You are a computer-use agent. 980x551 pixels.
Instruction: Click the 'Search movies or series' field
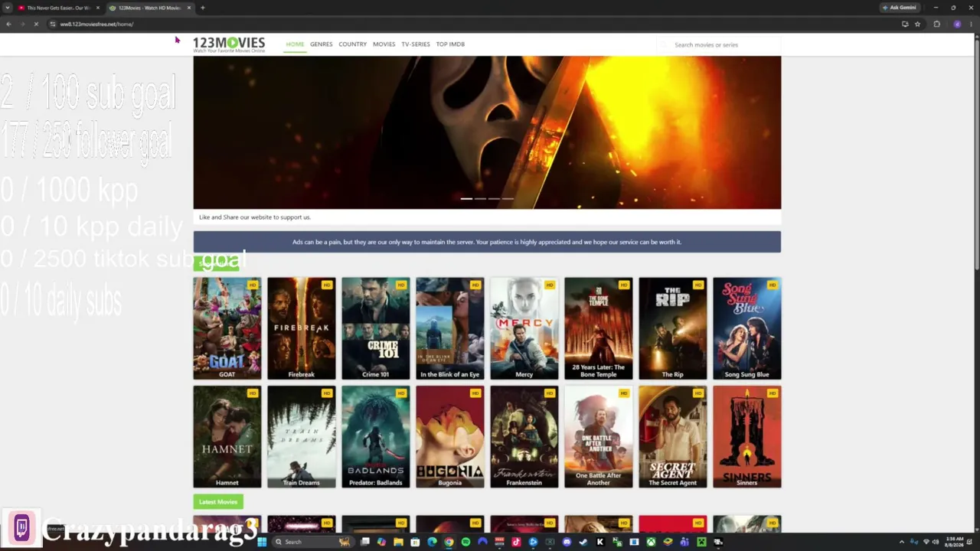(x=720, y=44)
